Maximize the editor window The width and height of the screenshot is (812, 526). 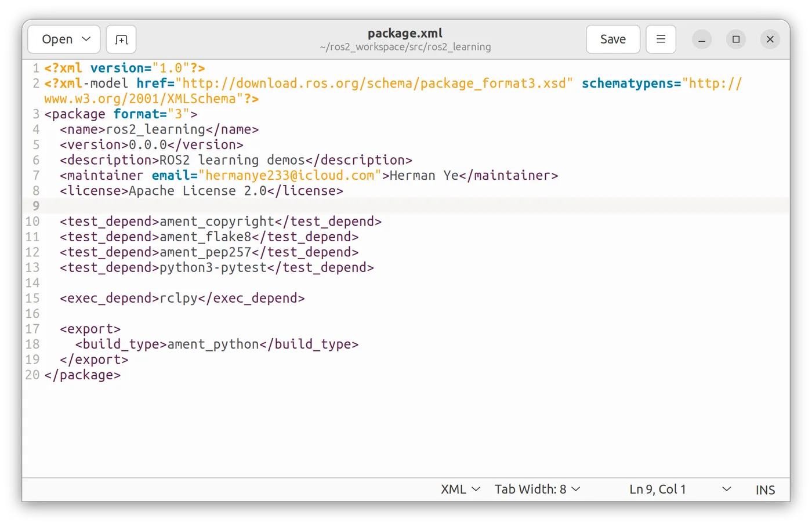tap(736, 39)
